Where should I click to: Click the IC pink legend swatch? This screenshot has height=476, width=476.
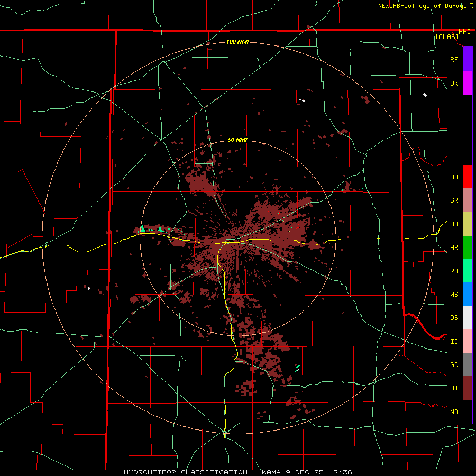click(467, 341)
